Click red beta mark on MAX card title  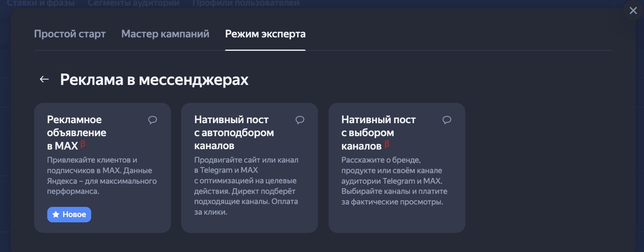click(x=83, y=144)
